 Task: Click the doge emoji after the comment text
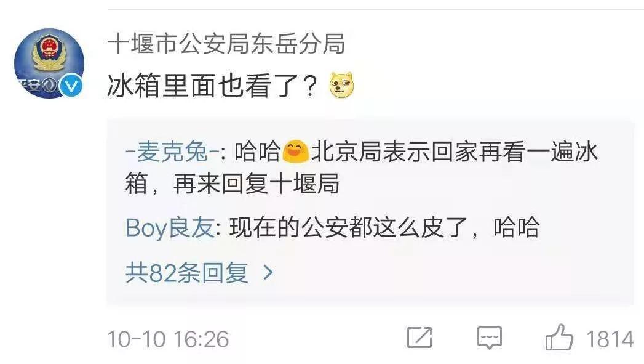coord(342,85)
